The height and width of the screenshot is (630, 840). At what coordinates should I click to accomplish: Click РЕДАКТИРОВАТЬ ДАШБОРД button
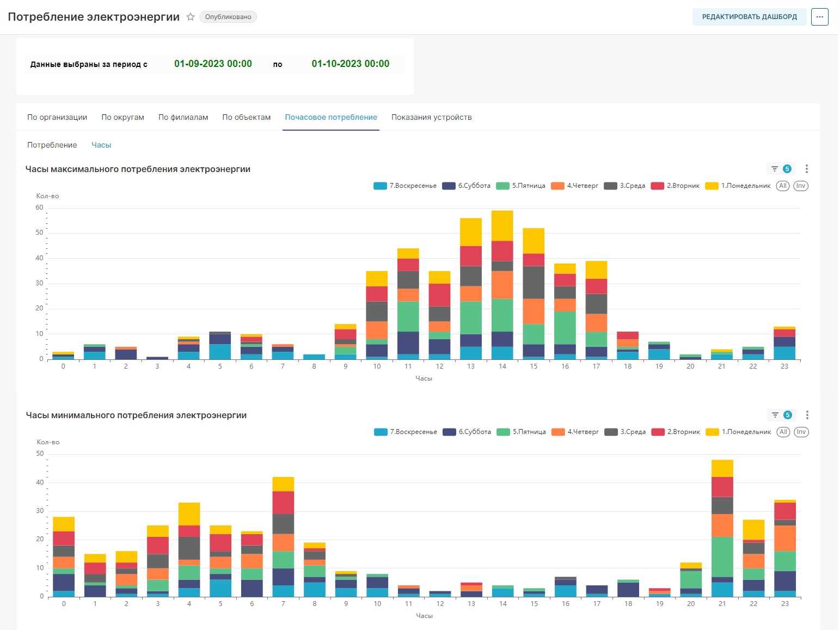click(750, 17)
